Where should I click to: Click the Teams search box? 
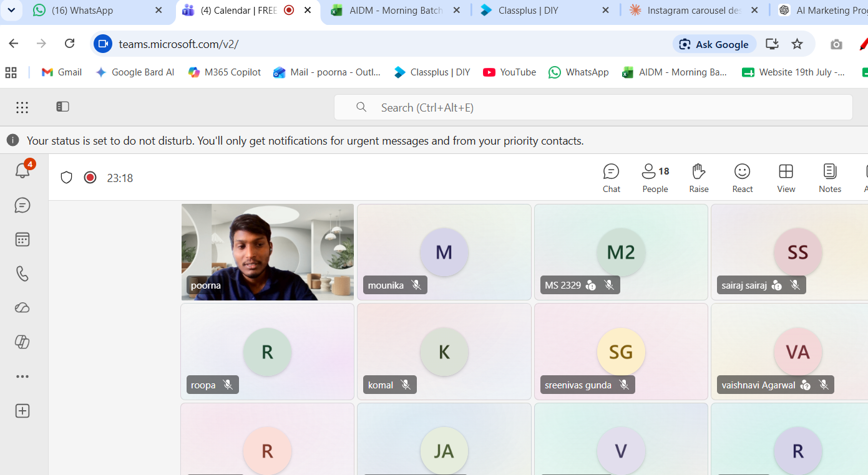coord(593,107)
